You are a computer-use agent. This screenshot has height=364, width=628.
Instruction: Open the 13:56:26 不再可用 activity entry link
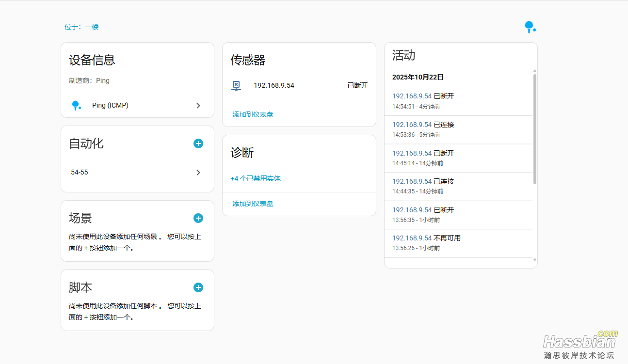click(x=412, y=238)
